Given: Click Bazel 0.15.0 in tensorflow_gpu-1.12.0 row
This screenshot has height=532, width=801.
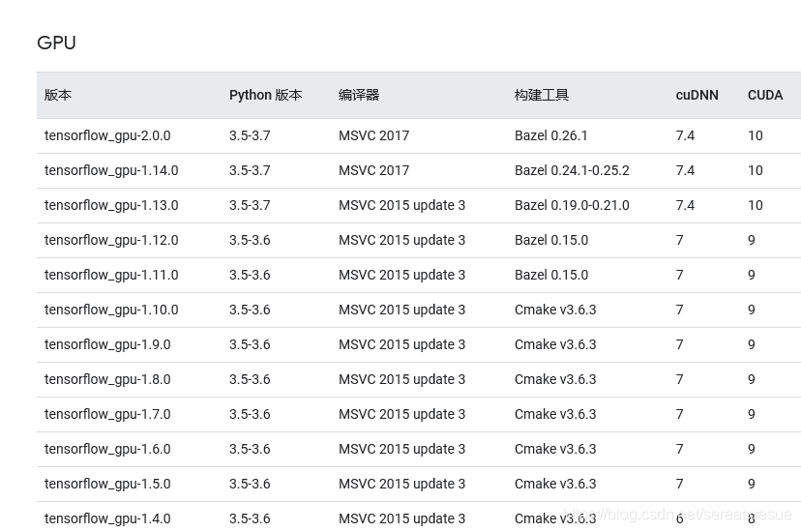Looking at the screenshot, I should (551, 240).
